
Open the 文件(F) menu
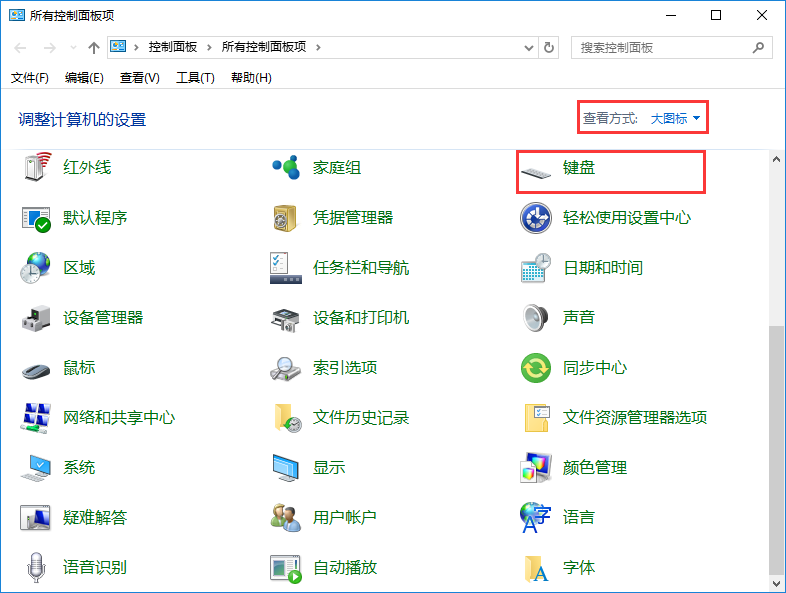(x=30, y=78)
